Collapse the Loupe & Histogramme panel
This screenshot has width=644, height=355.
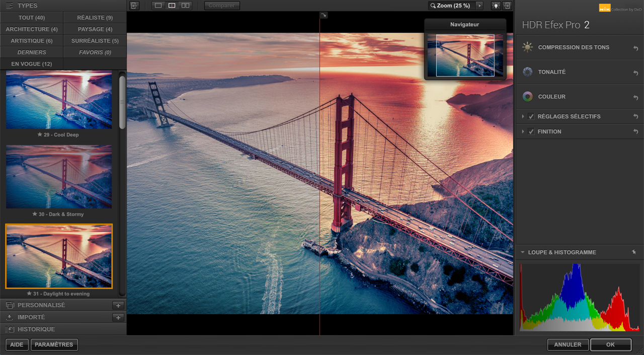coord(523,252)
